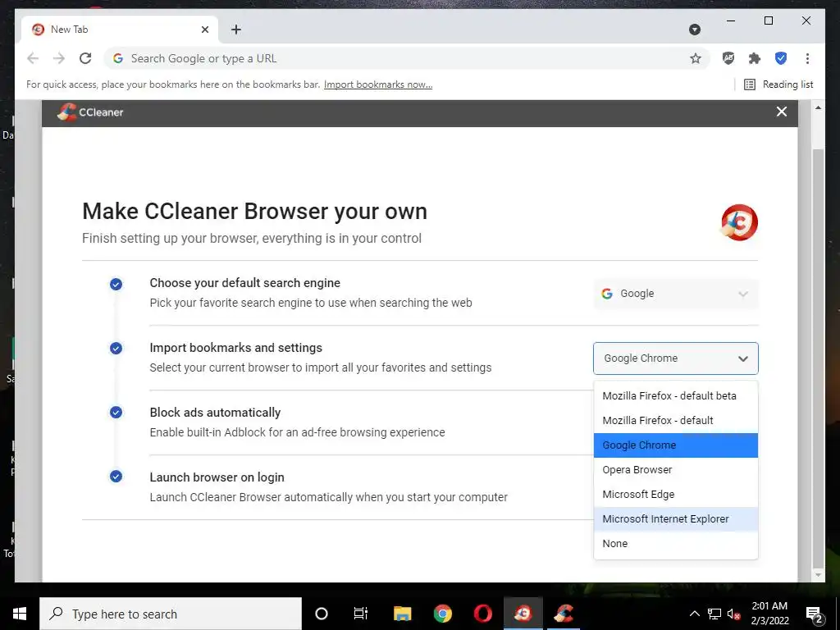
Task: Choose Microsoft Edge option
Action: point(676,495)
